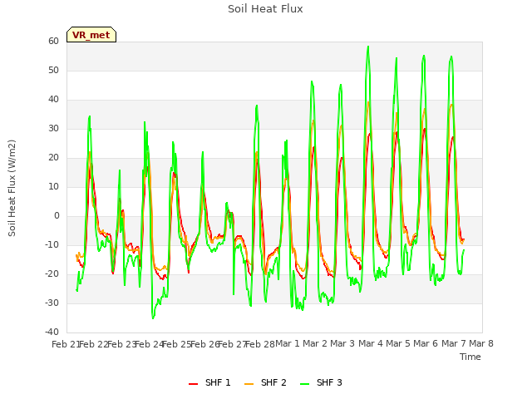
Task: Click the 30 y-axis tick label
Action: 53,129
